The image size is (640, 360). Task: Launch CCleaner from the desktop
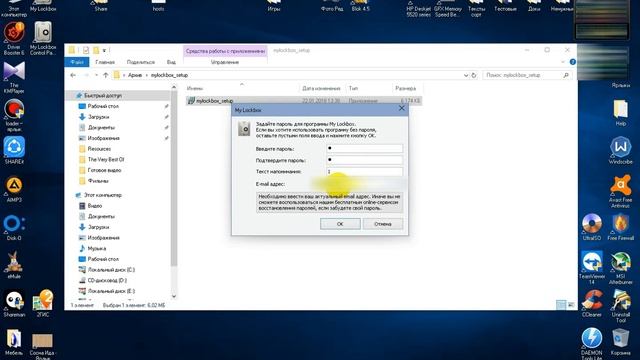click(591, 303)
